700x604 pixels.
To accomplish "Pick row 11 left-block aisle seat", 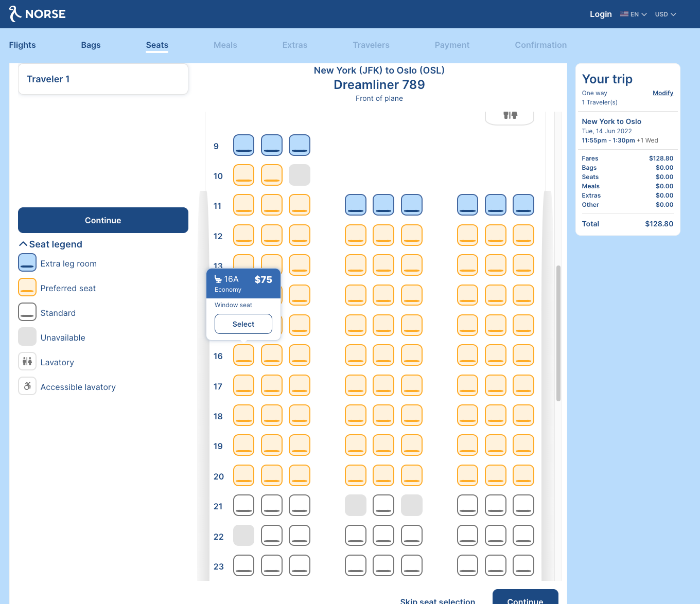I will click(x=300, y=205).
